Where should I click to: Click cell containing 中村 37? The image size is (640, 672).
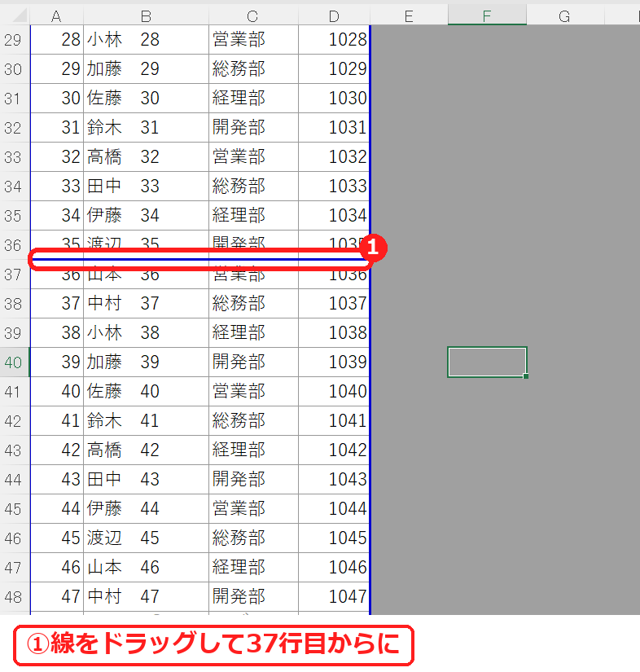pos(146,304)
